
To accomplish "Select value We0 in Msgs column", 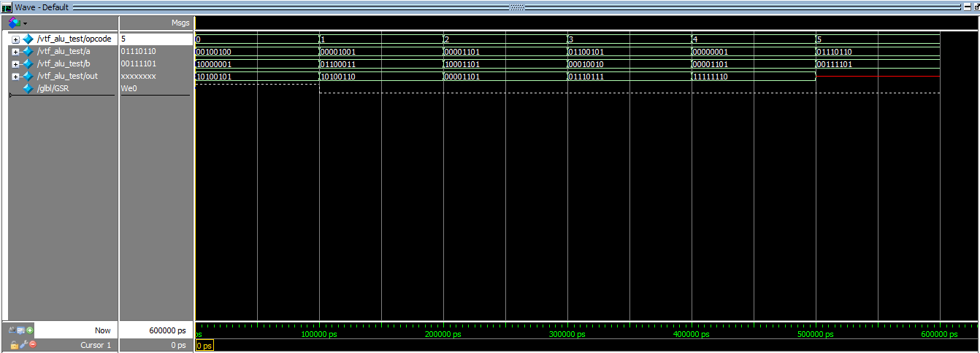I will 129,88.
